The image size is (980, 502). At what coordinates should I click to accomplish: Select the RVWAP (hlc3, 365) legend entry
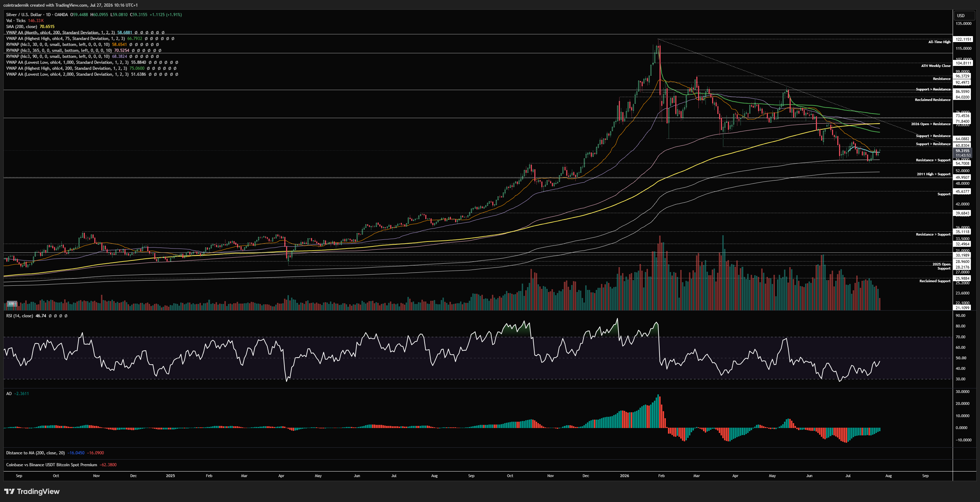[x=59, y=50]
